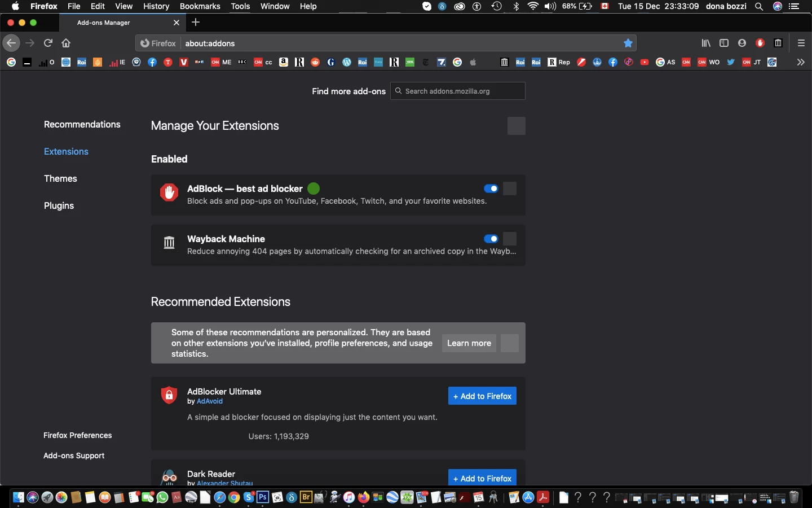Open the Twitter bookmark
The height and width of the screenshot is (508, 812).
pos(731,62)
